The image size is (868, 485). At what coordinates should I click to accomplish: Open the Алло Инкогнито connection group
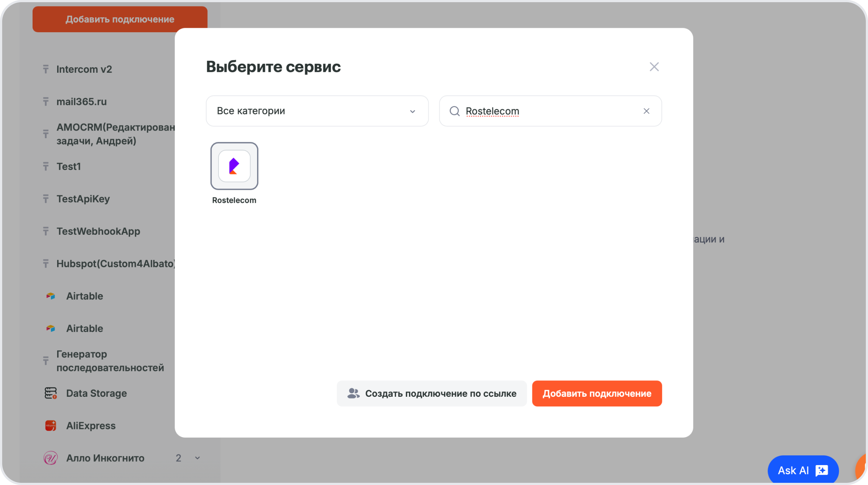click(x=105, y=458)
